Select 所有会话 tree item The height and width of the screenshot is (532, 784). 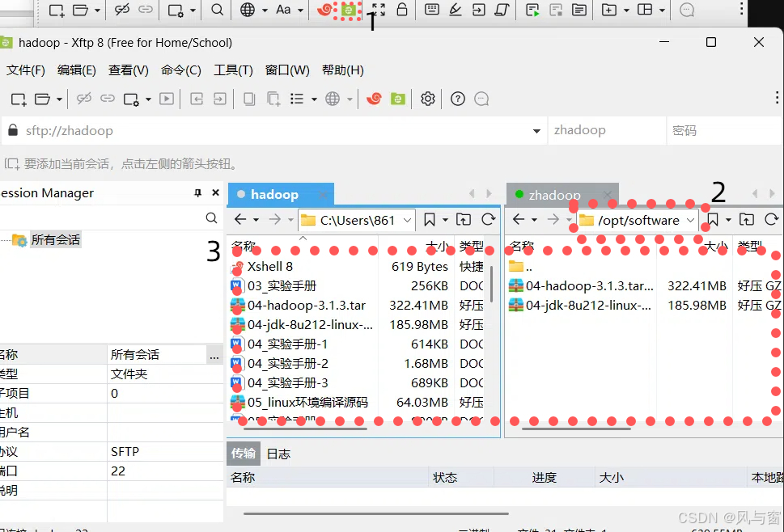[x=56, y=240]
